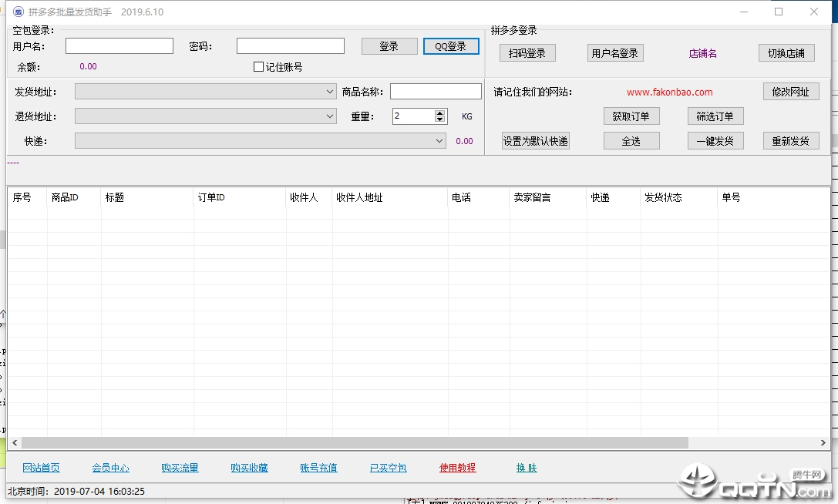Focus the 商品名称 input field
This screenshot has width=838, height=504.
pyautogui.click(x=436, y=92)
